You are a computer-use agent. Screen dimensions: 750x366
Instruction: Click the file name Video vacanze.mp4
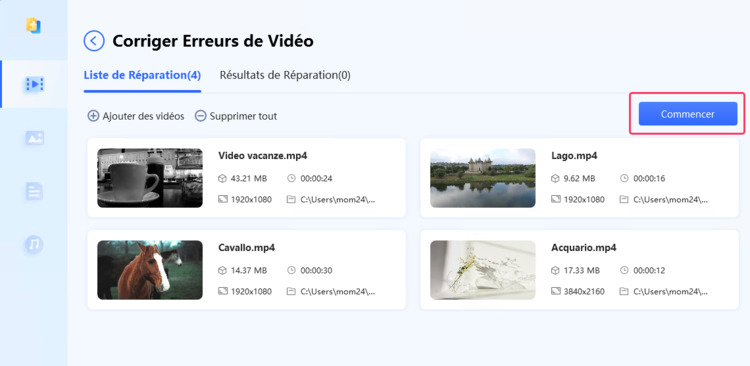click(263, 155)
